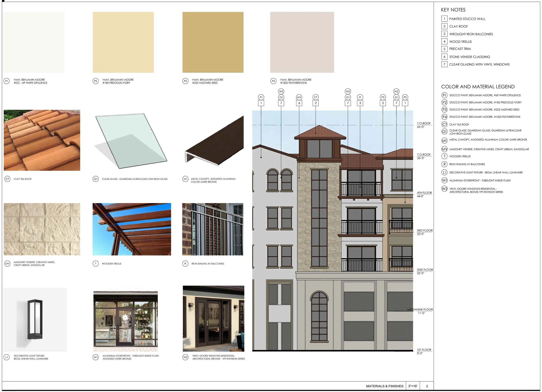Select the masonry veneer texture photo

[x=42, y=229]
